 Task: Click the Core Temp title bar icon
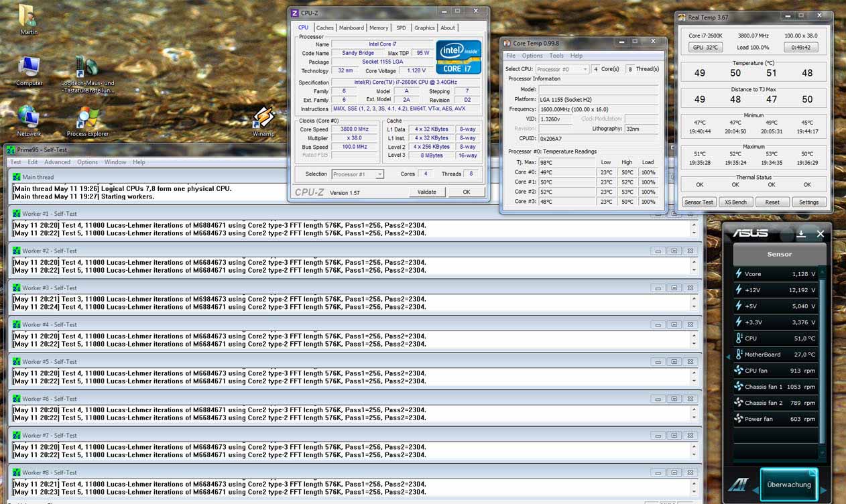[507, 43]
